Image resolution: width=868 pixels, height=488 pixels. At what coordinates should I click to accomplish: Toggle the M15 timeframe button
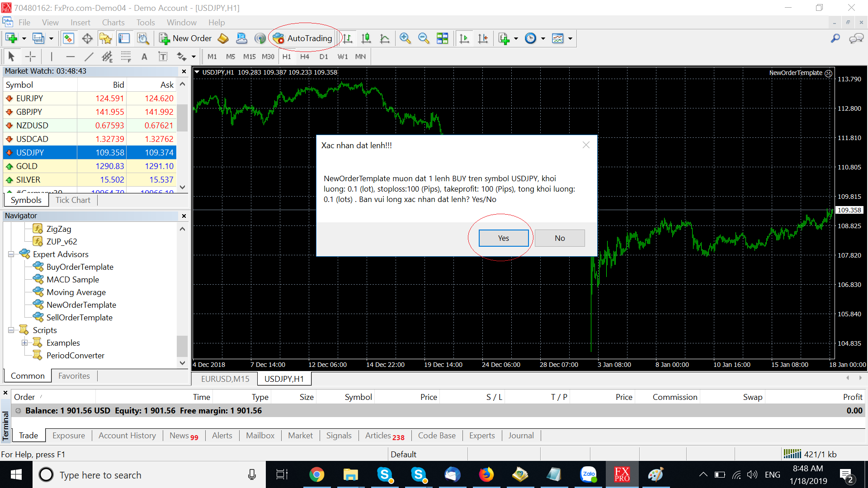tap(249, 56)
